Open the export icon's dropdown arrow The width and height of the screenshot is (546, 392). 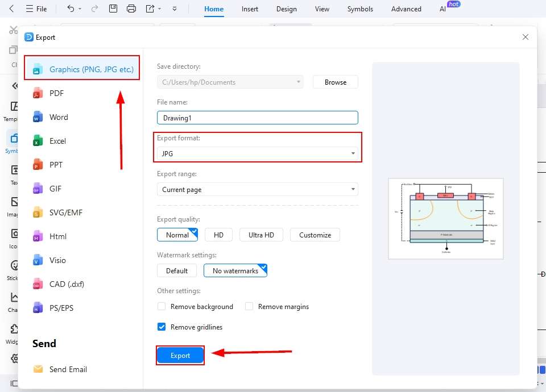[159, 9]
